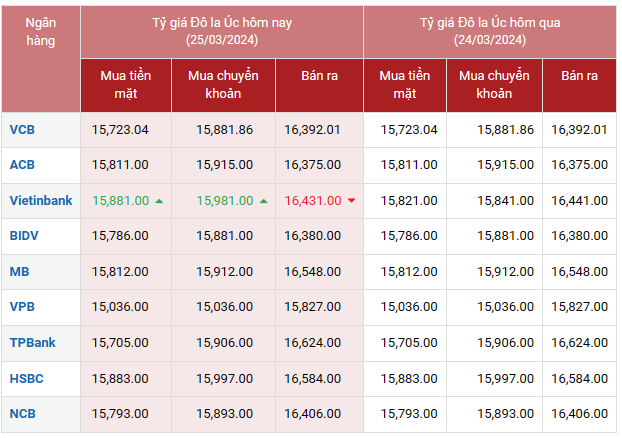Select MB today's sell rate 16,548.00

coord(313,272)
